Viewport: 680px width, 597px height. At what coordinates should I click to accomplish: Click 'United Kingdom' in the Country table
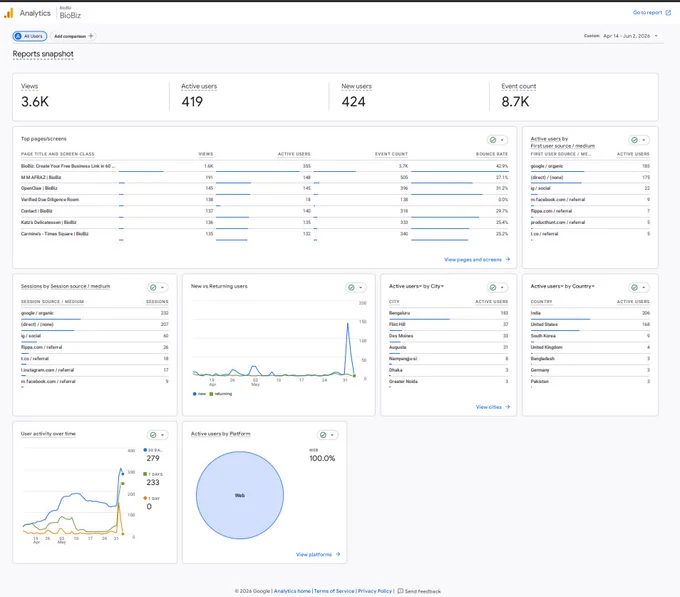(546, 347)
